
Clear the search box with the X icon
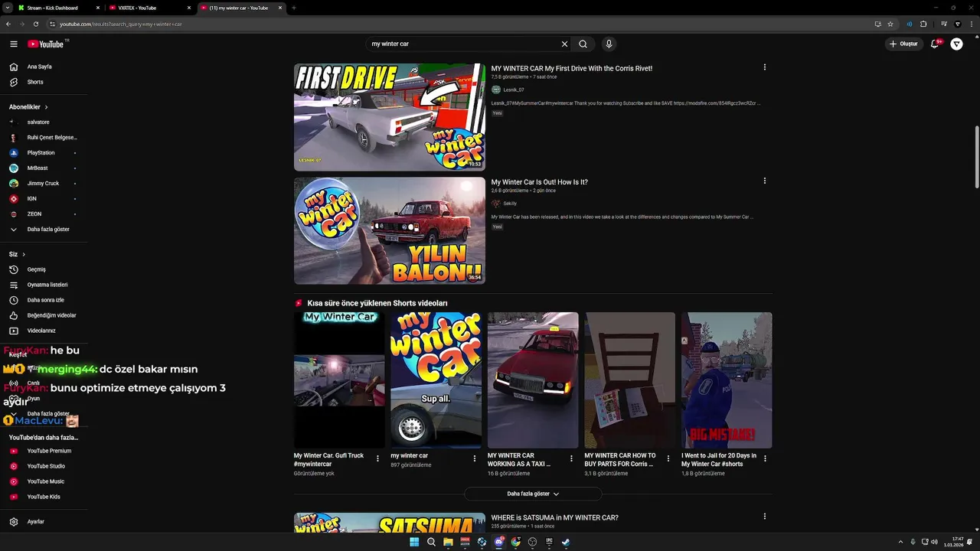(x=565, y=44)
